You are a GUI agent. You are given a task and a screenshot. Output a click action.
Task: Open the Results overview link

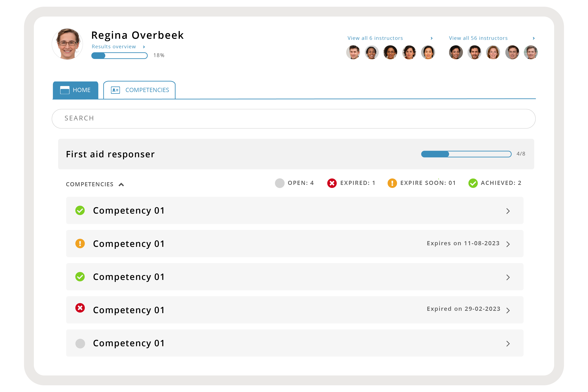(114, 47)
